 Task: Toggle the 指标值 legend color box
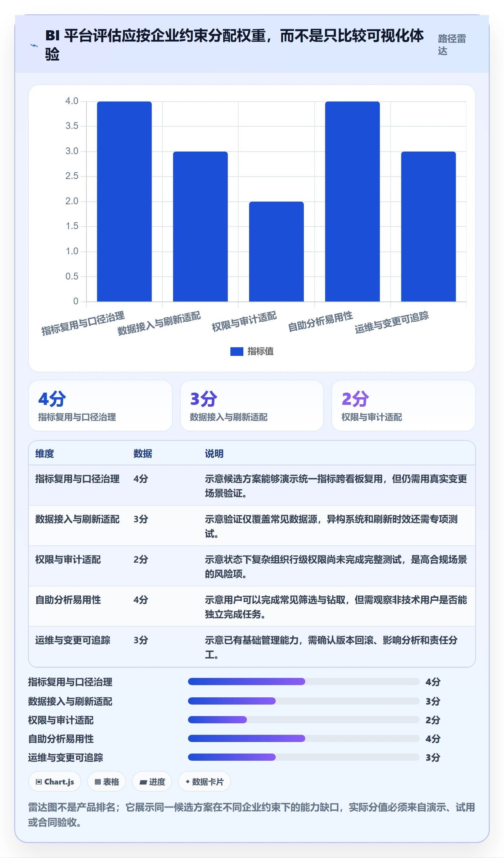(x=237, y=351)
